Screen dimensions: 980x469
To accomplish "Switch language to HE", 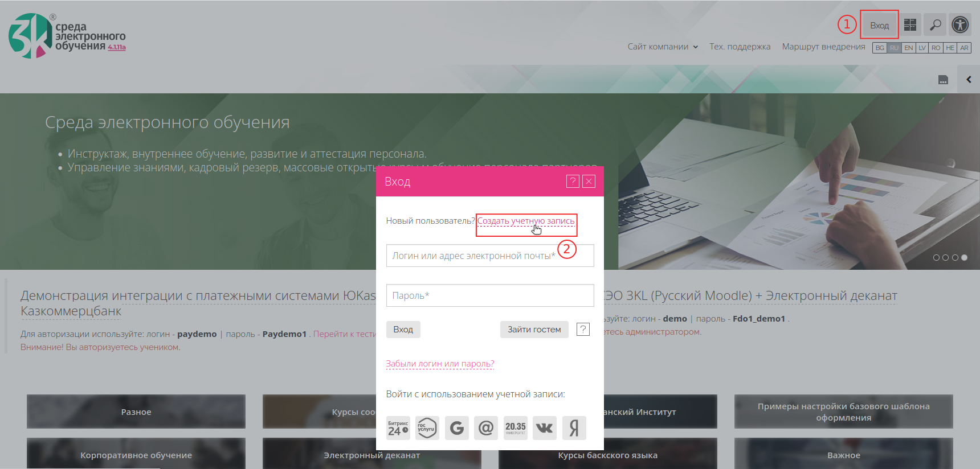I will pyautogui.click(x=950, y=48).
